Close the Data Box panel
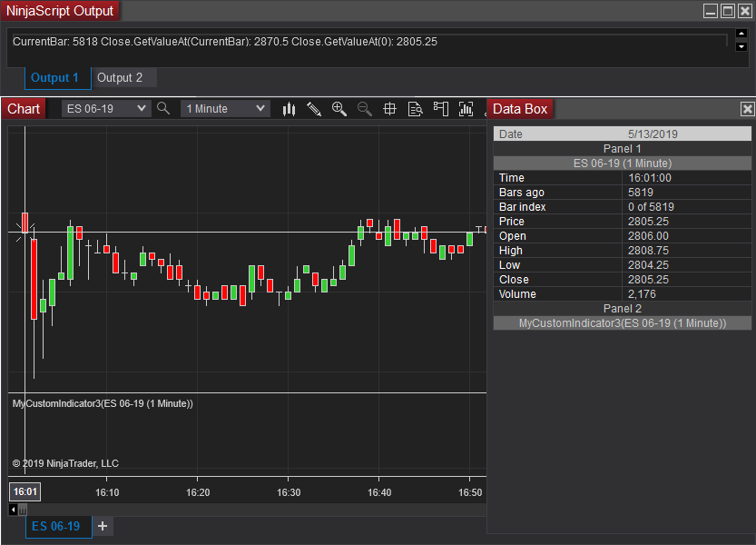 point(747,109)
